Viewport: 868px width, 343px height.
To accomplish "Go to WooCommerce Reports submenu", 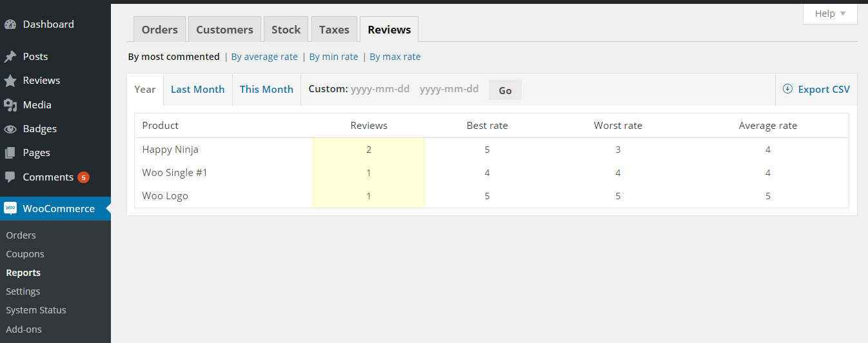I will click(23, 273).
